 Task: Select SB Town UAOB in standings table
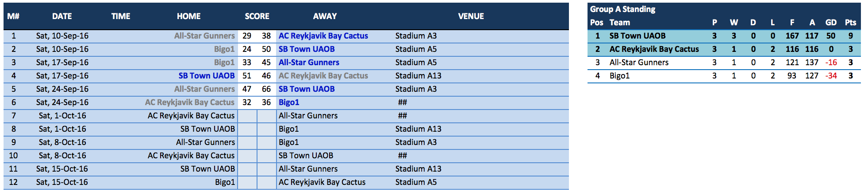637,36
